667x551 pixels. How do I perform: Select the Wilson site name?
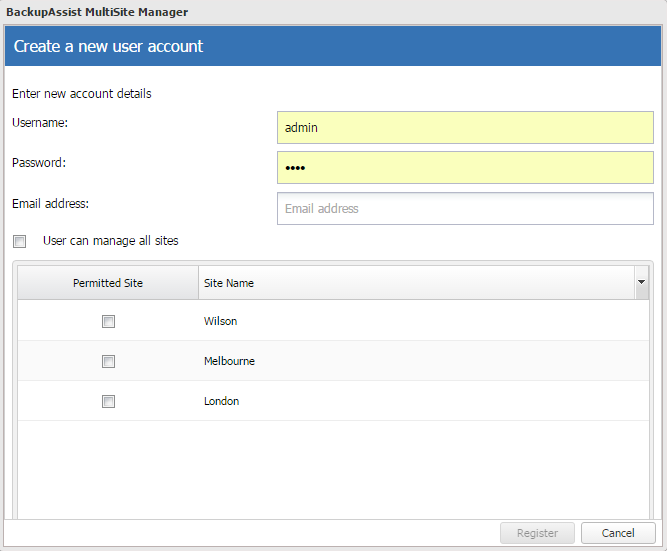click(x=220, y=321)
